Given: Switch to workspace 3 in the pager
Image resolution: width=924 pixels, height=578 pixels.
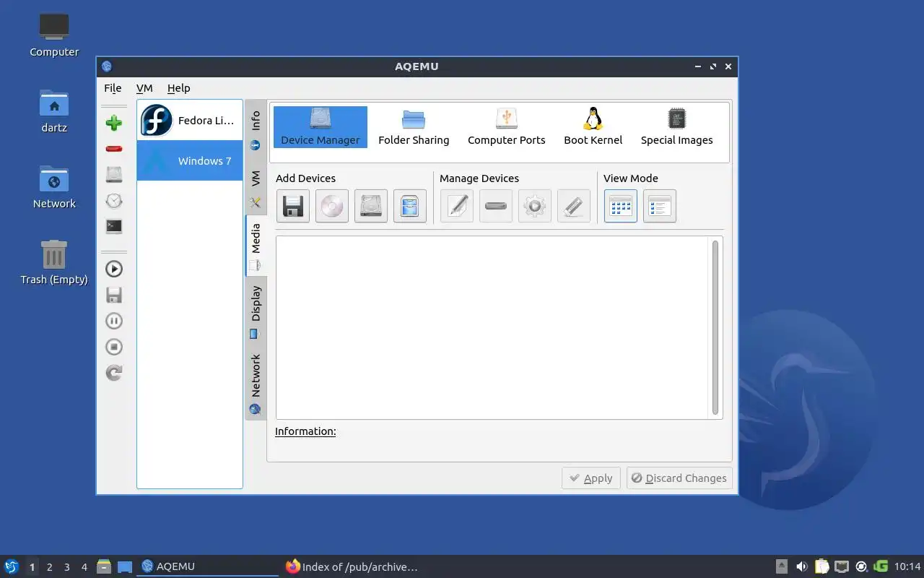Looking at the screenshot, I should click(x=66, y=567).
